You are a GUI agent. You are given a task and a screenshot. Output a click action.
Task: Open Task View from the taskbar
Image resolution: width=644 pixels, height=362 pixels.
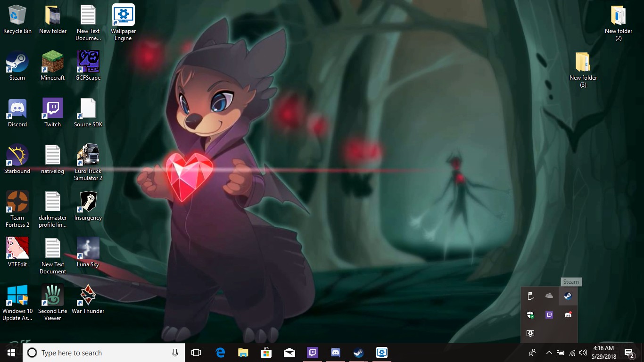pyautogui.click(x=196, y=353)
